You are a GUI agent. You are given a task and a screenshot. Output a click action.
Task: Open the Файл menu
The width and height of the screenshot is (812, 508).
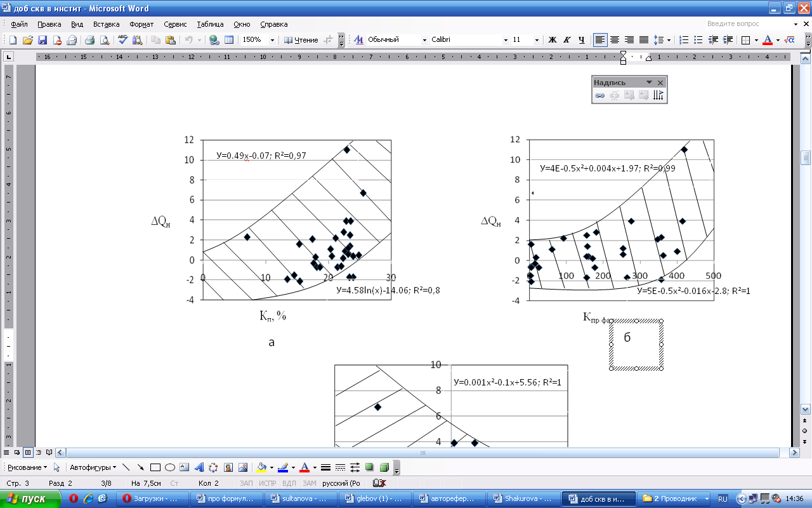(x=19, y=24)
